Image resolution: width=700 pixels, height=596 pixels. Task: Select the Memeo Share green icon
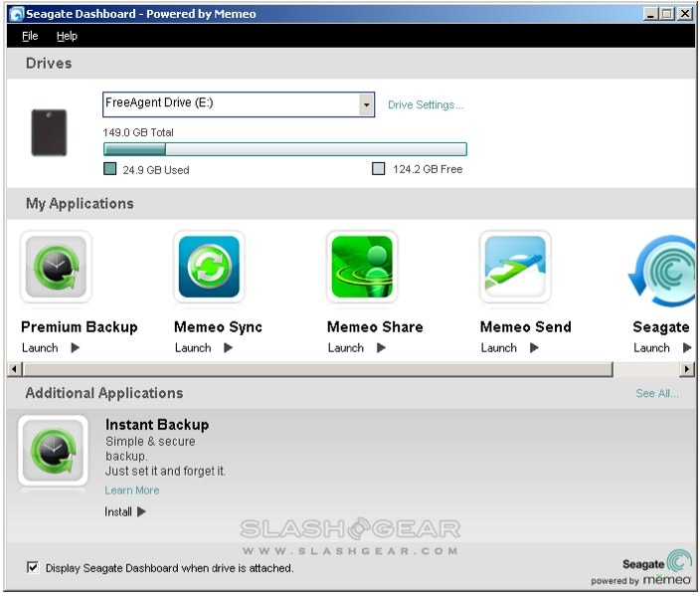coord(362,268)
